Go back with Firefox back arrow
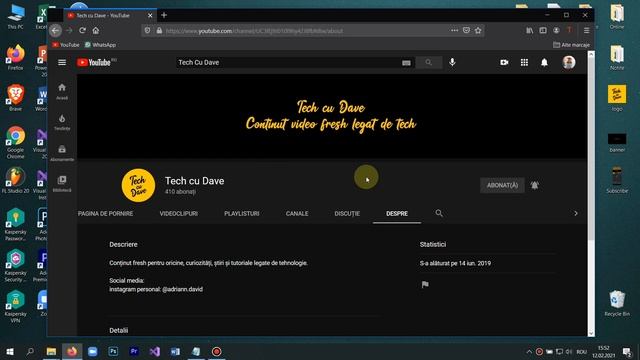 point(56,31)
